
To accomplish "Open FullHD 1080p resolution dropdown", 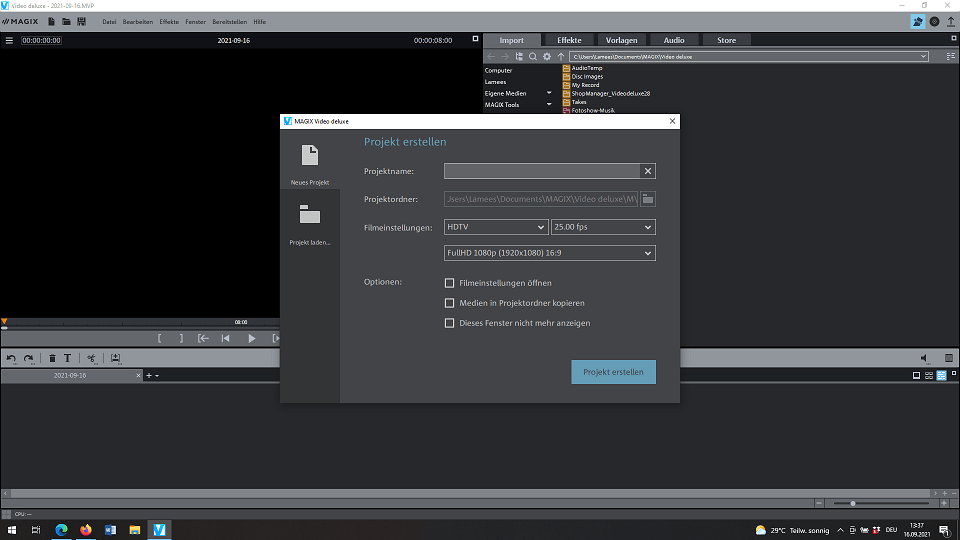I will tap(550, 253).
